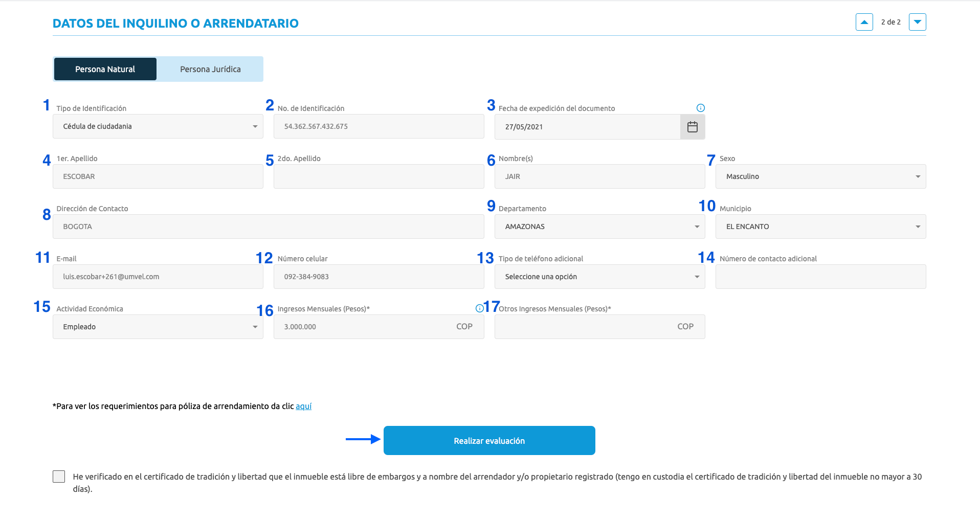Viewport: 980px width, 521px height.
Task: Click Otros Ingresos Mensuales input field
Action: click(x=600, y=327)
